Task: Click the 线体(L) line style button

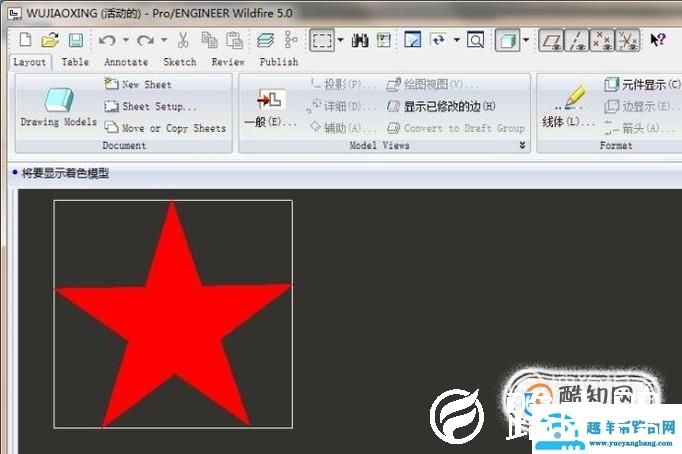Action: click(569, 107)
